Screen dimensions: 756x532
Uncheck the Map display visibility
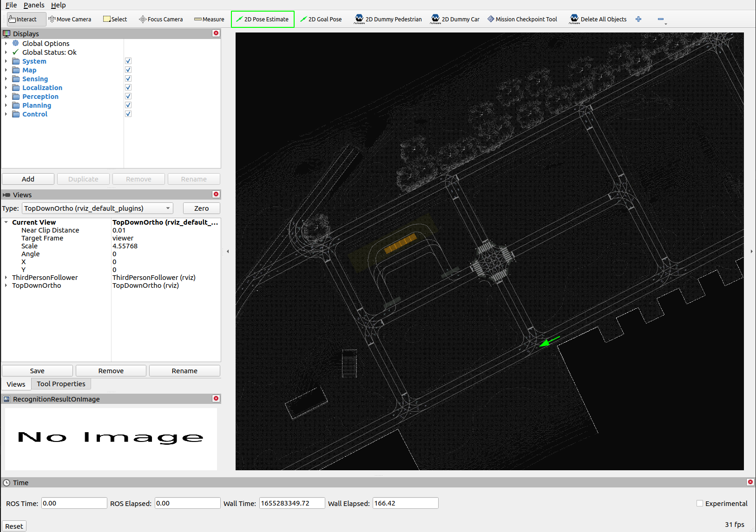coord(128,69)
